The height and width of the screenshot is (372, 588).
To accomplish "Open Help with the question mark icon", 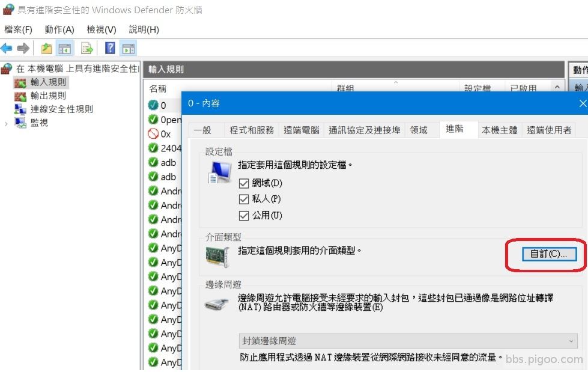I will pyautogui.click(x=110, y=48).
